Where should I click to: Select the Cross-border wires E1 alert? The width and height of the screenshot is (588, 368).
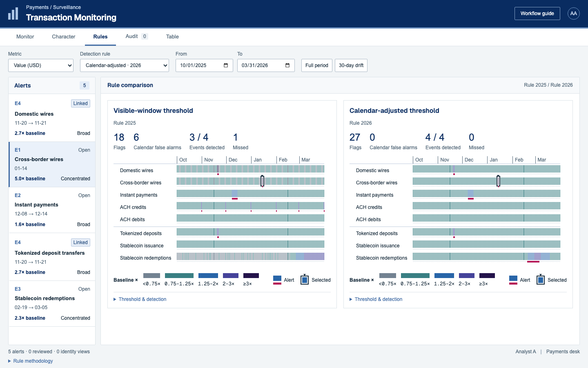[x=52, y=164]
